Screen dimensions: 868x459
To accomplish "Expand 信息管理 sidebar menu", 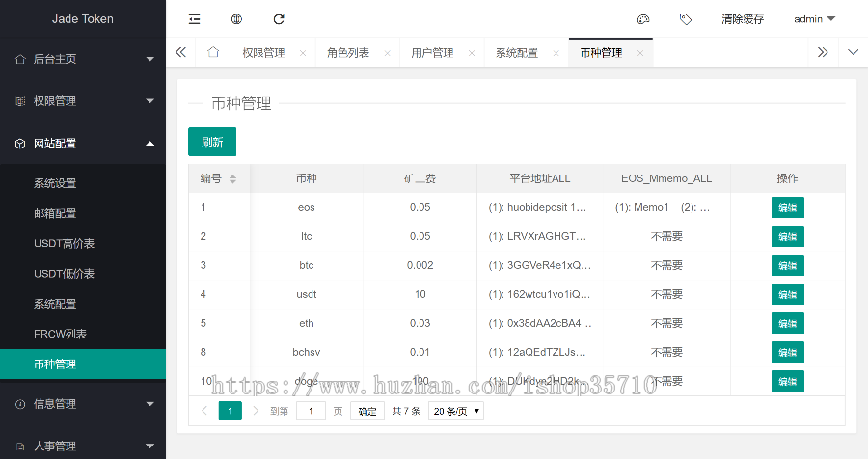I will click(83, 404).
